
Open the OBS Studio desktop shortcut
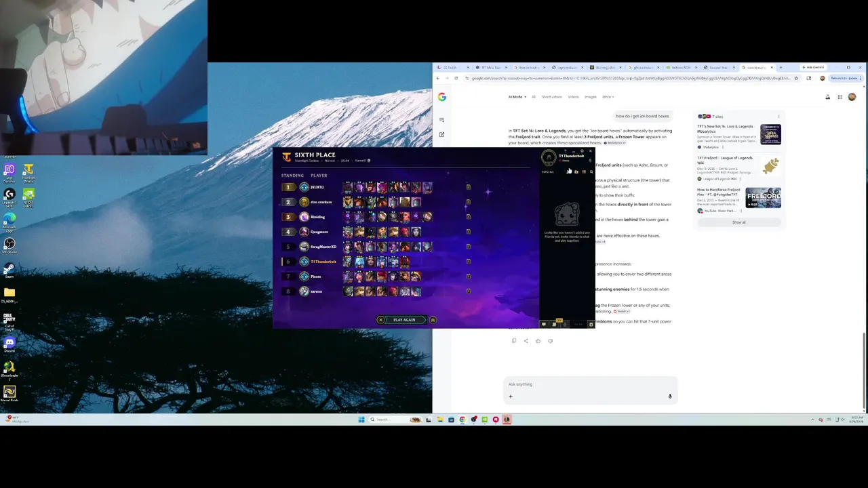(9, 245)
